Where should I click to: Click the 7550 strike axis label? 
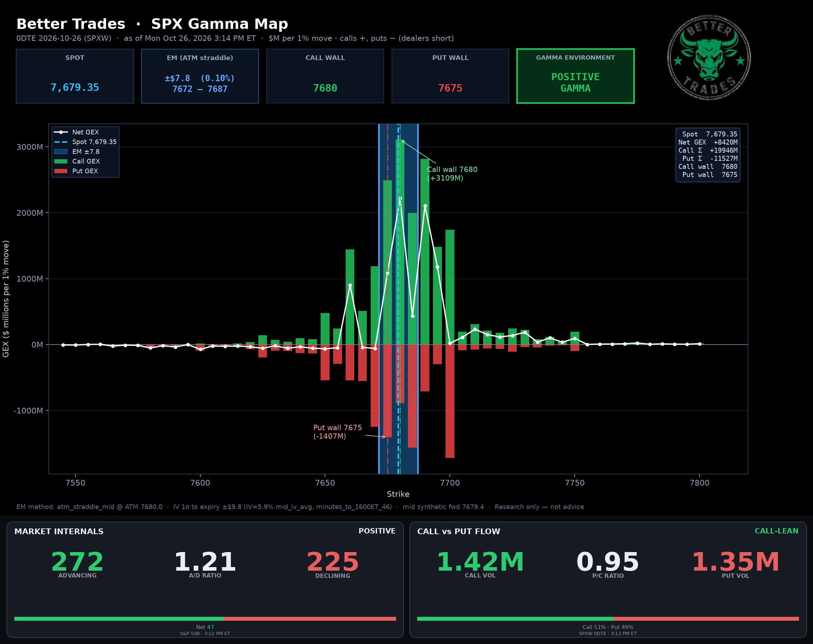coord(76,483)
